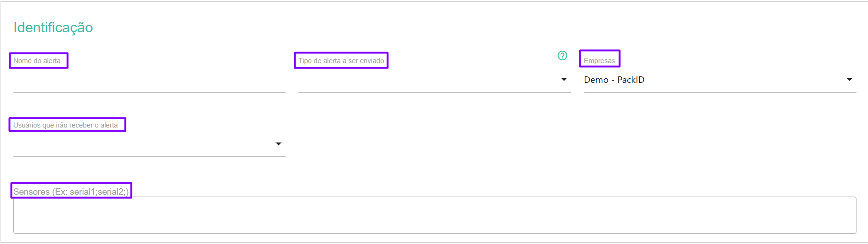Click the "Nome do alerta" label

(37, 61)
